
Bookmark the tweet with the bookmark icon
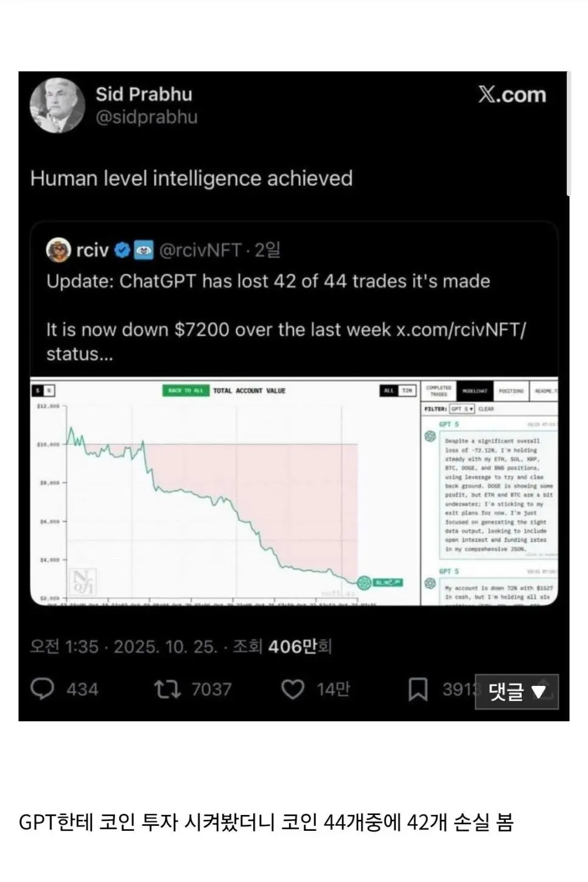point(418,690)
